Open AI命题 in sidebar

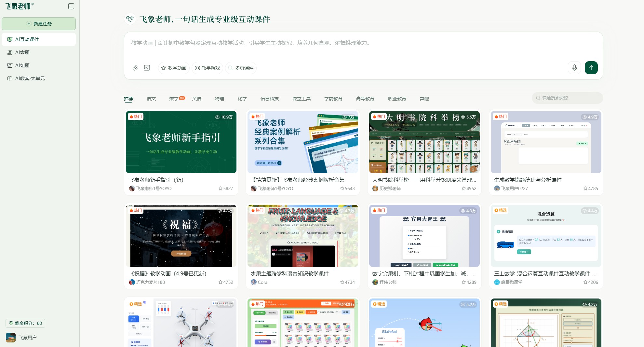(x=39, y=52)
